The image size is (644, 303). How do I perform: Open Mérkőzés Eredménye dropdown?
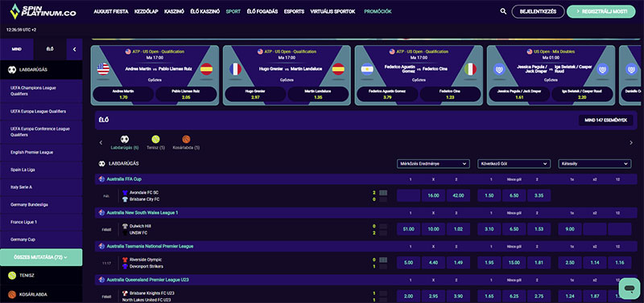[x=433, y=164]
